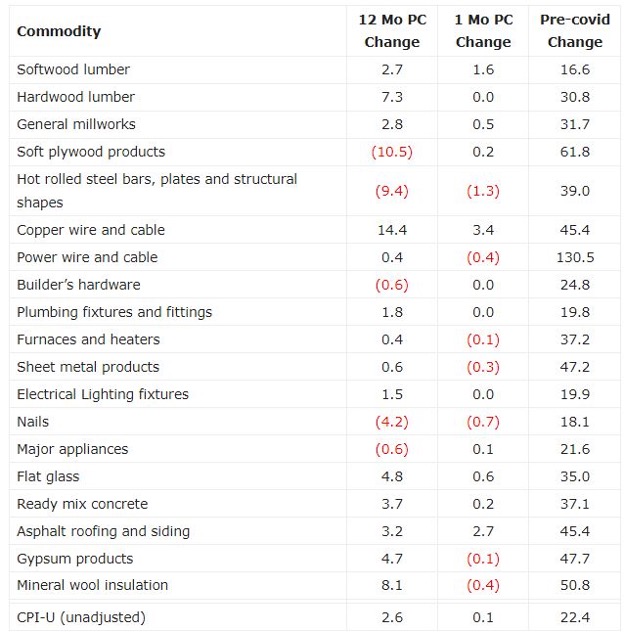Click the Plumbing fixtures and fittings label
624x632 pixels.
tap(114, 312)
